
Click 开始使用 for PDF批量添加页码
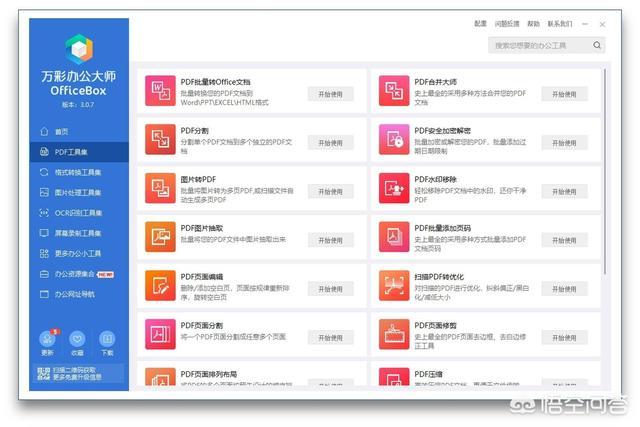(564, 240)
